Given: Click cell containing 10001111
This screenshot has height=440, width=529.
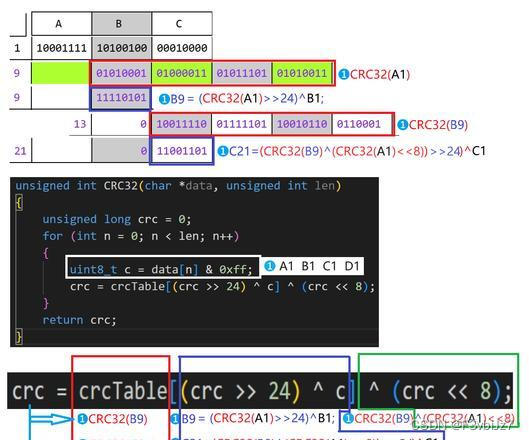Looking at the screenshot, I should click(62, 48).
